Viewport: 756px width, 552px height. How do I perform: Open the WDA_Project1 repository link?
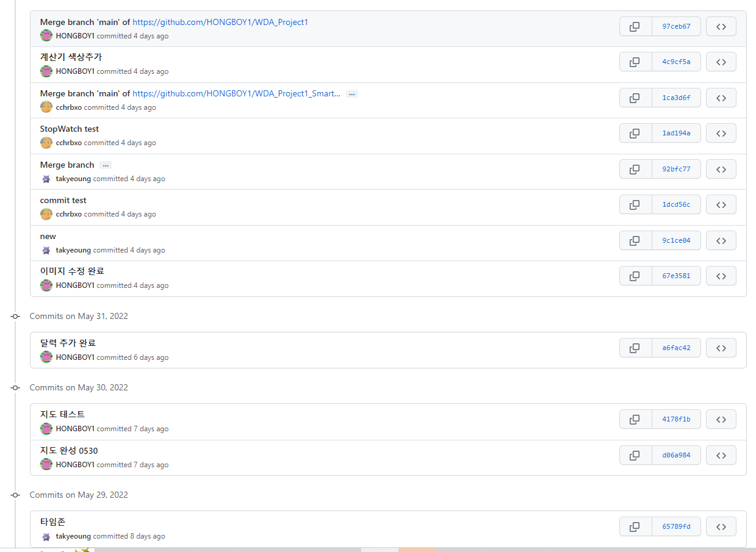pos(220,22)
